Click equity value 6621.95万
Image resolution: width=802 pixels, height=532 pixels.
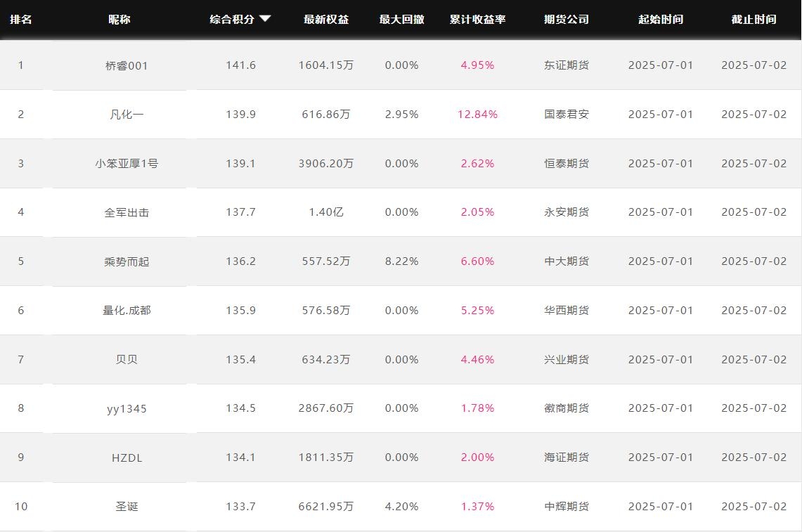pyautogui.click(x=326, y=507)
